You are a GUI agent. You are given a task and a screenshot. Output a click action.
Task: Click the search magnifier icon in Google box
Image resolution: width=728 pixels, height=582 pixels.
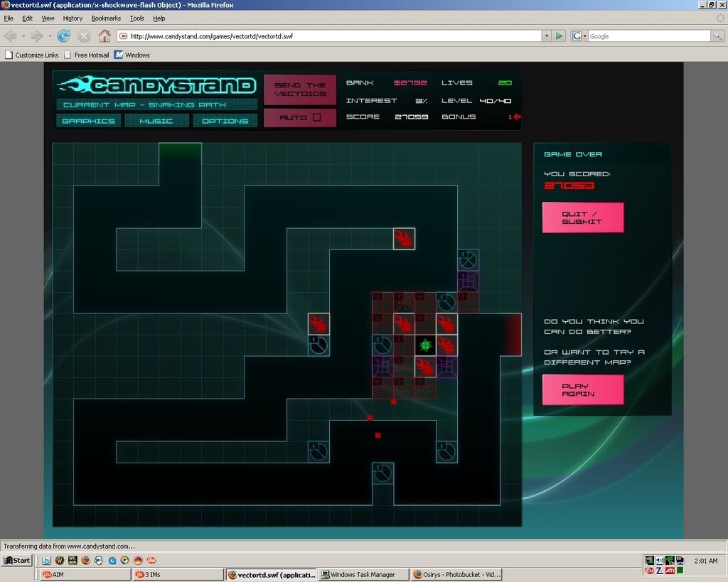[719, 36]
